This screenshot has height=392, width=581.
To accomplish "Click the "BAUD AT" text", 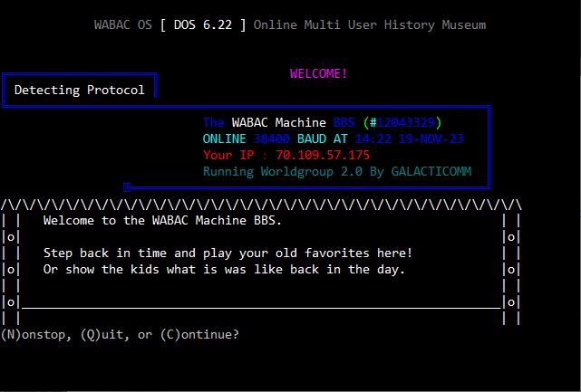I will tap(322, 139).
